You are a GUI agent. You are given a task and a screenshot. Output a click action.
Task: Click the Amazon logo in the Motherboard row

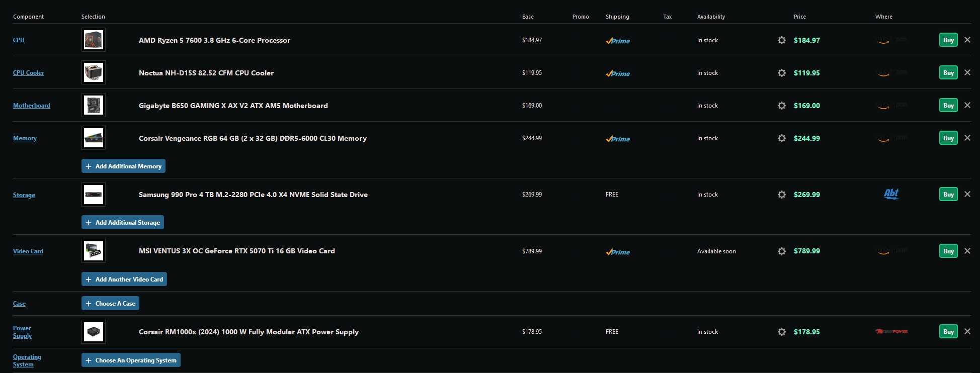point(891,105)
